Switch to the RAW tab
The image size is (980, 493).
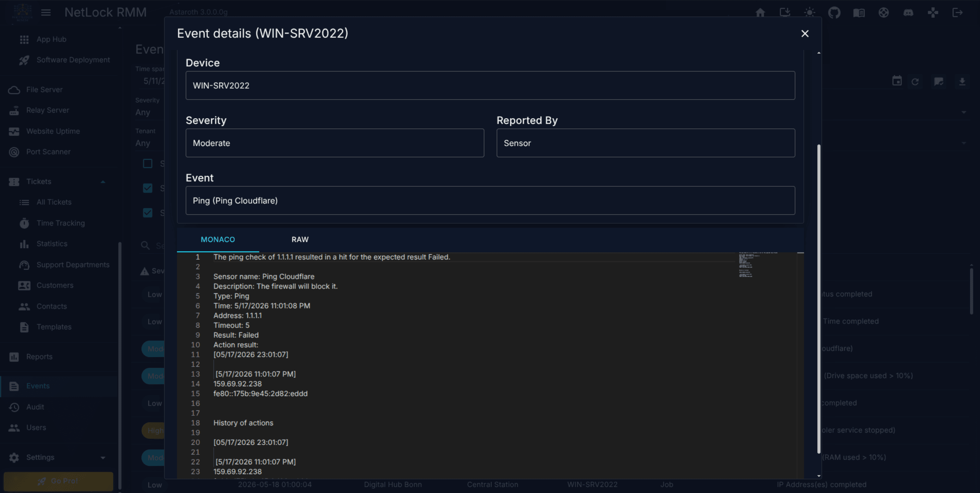pos(300,239)
